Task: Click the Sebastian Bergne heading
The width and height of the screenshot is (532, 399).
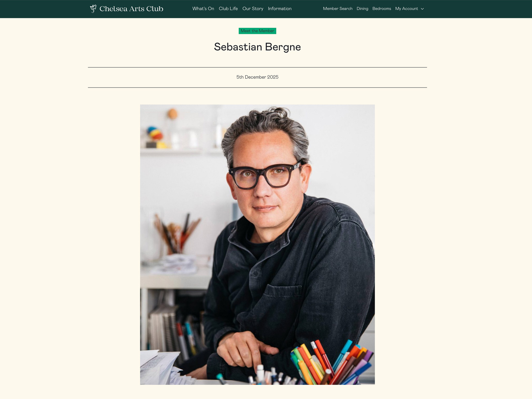Action: tap(257, 47)
